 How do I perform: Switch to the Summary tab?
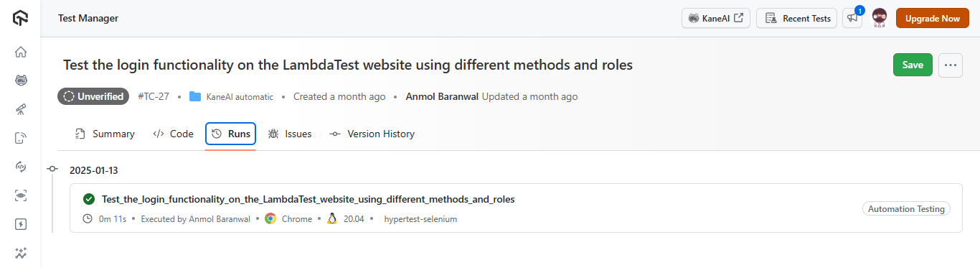click(x=105, y=134)
